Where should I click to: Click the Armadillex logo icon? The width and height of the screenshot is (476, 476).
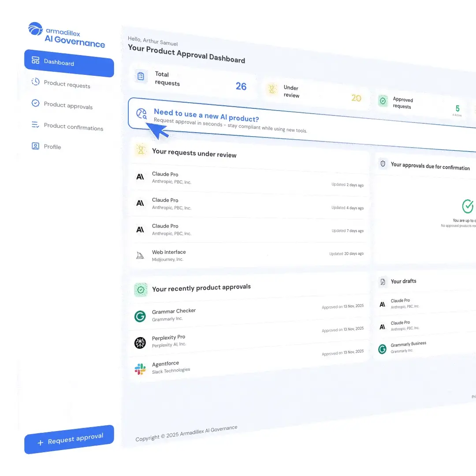coord(36,29)
